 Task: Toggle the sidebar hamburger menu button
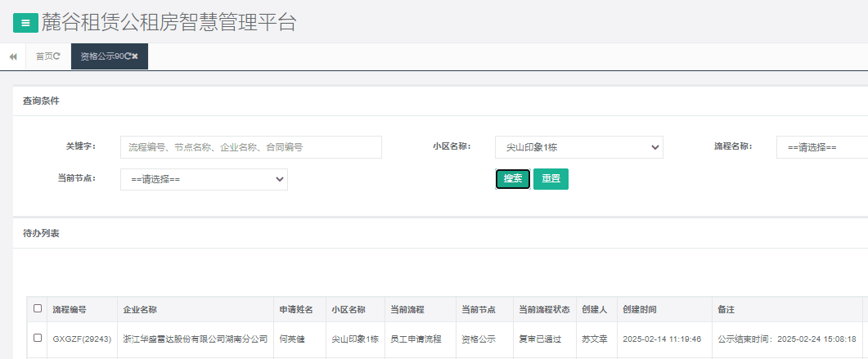(x=25, y=23)
